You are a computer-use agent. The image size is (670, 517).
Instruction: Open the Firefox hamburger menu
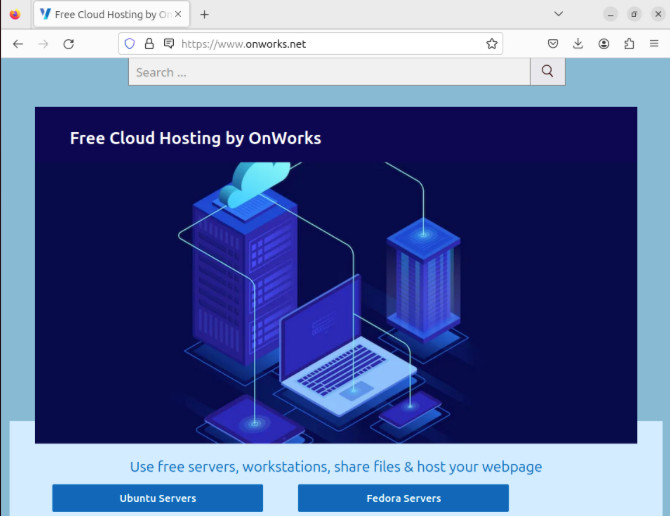pyautogui.click(x=654, y=44)
